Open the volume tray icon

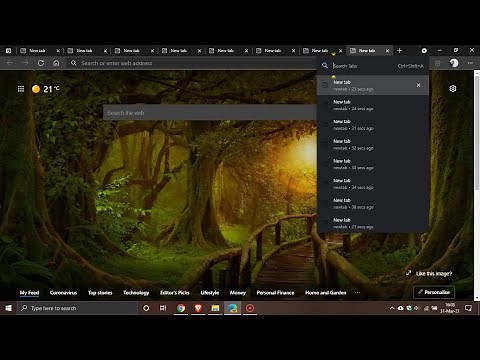[417, 308]
